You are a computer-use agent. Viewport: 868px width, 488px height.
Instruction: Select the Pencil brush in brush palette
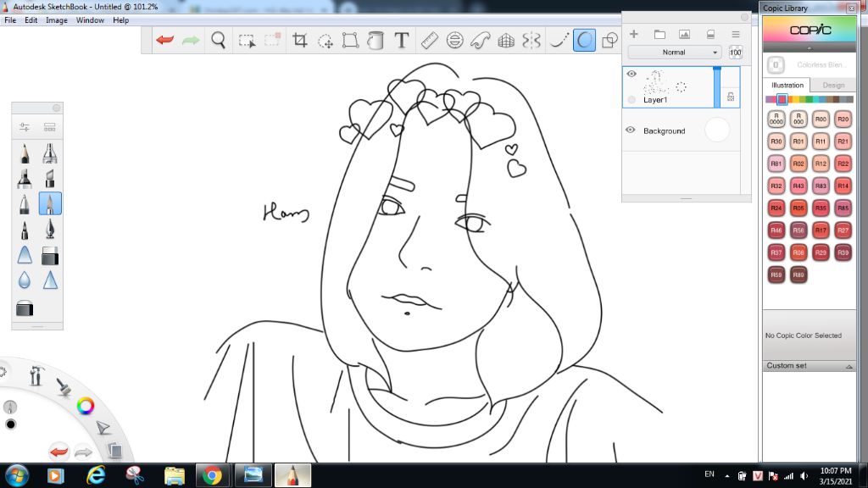pyautogui.click(x=25, y=153)
